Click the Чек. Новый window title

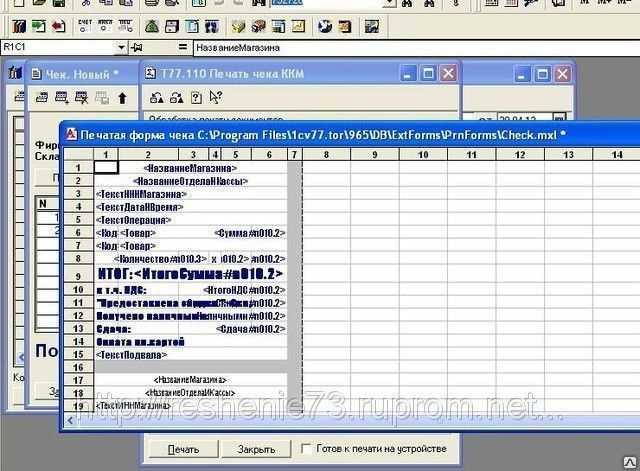pyautogui.click(x=75, y=73)
